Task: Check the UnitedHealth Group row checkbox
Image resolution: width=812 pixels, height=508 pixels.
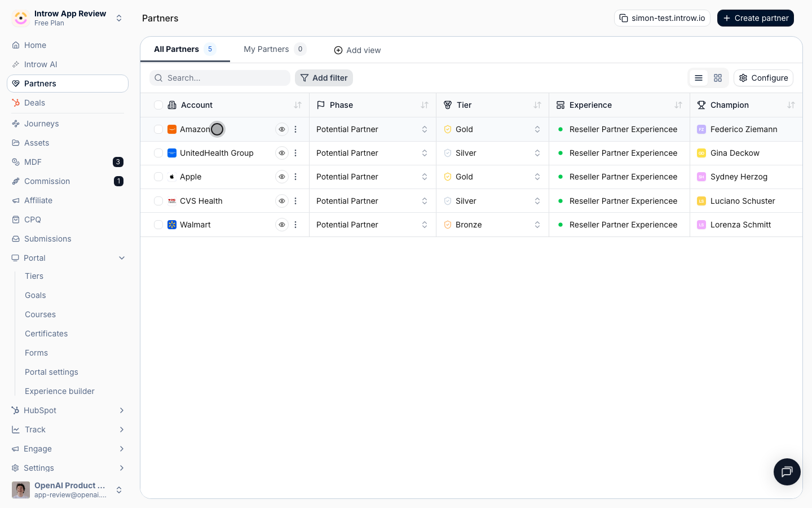Action: pyautogui.click(x=158, y=153)
